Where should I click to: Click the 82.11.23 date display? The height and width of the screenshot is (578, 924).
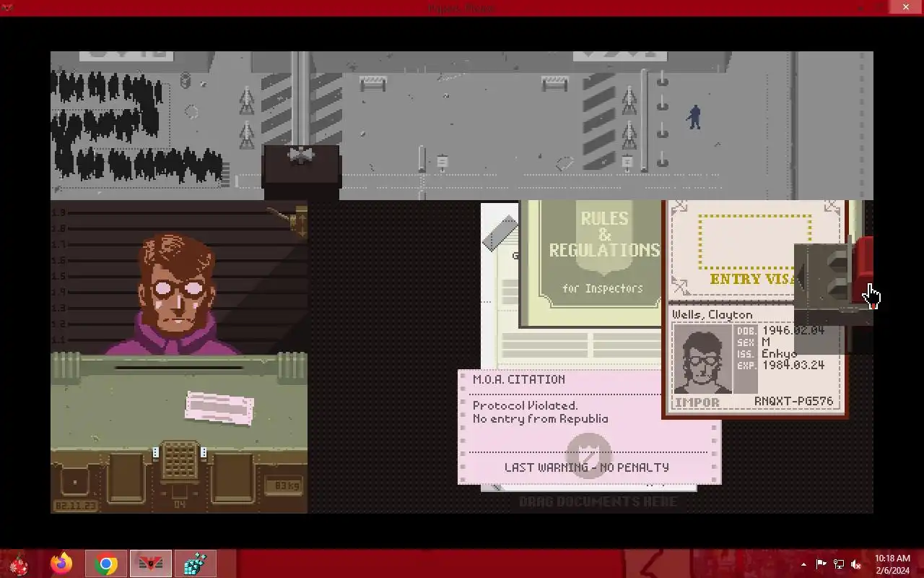[75, 506]
